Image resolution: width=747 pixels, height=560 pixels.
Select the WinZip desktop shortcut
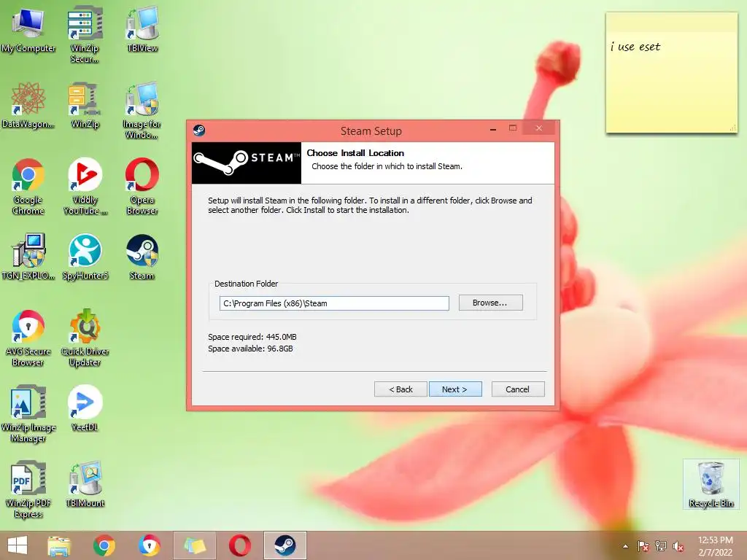click(x=85, y=106)
